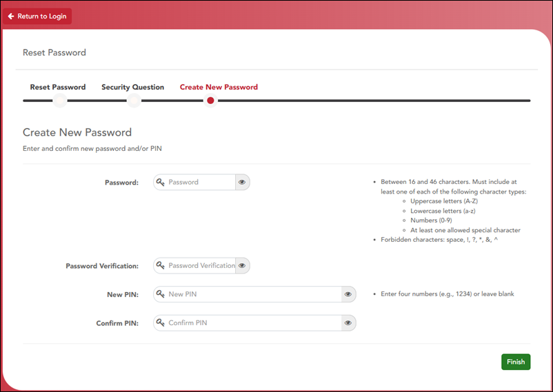
Task: Click the Finish button
Action: 516,362
